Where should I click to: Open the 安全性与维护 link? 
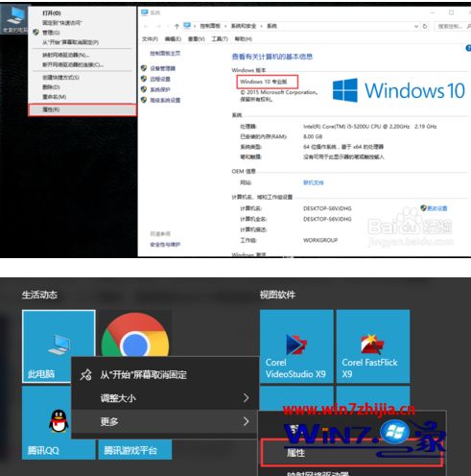tap(165, 245)
